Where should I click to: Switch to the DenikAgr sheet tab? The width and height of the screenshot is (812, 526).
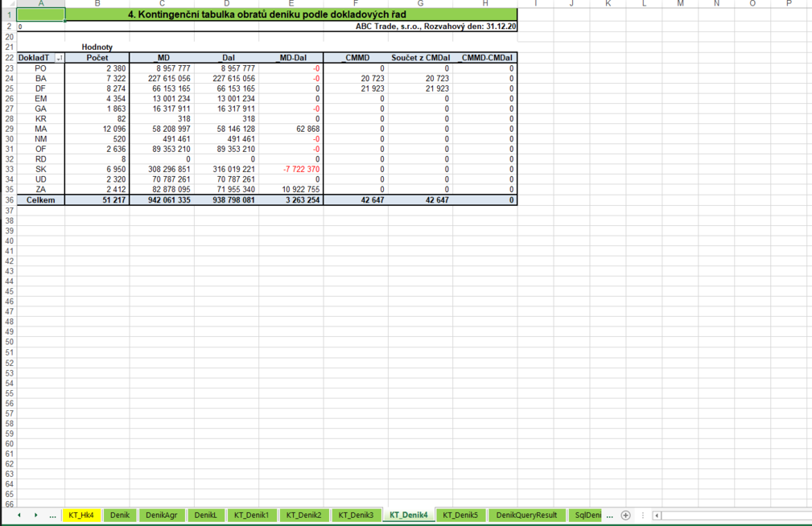pyautogui.click(x=162, y=515)
